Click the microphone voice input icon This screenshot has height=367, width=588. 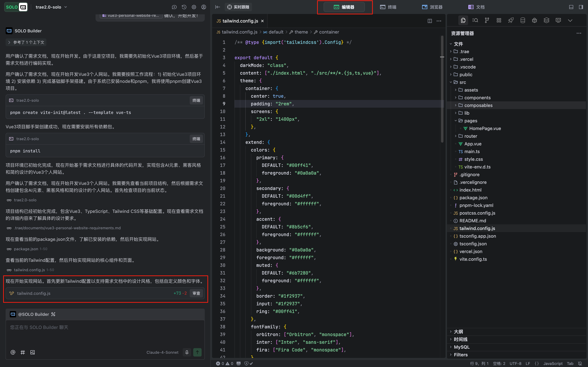click(187, 352)
